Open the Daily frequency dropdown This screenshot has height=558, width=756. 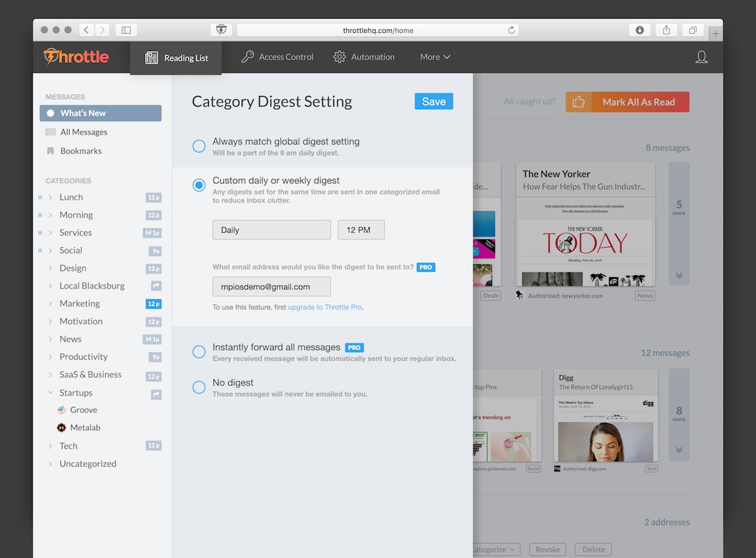271,230
